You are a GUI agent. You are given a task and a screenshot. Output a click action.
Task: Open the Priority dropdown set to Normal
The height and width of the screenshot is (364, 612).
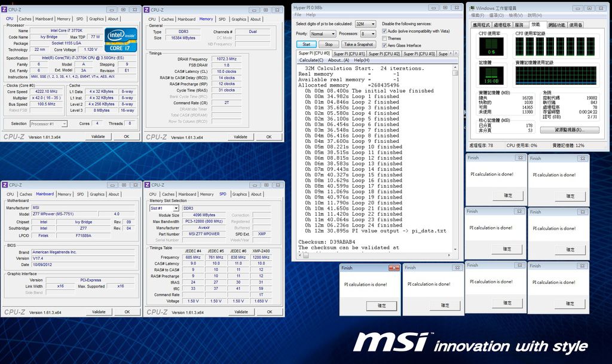click(323, 34)
